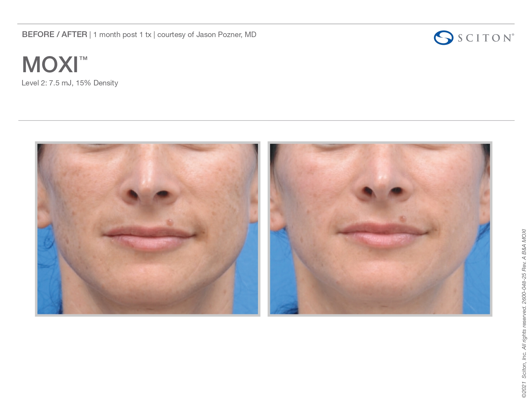Select the "1 month post 1 tx" text

tap(122, 35)
